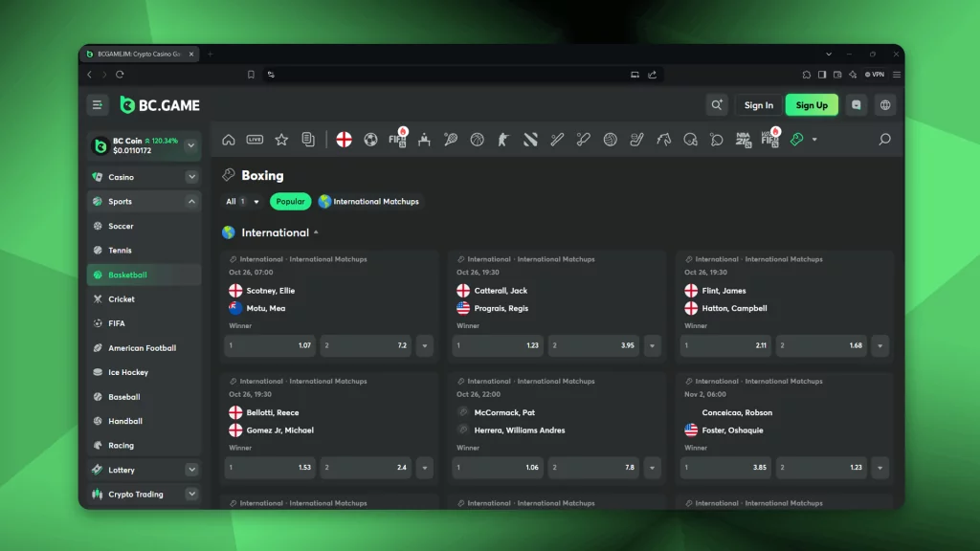
Task: Expand the Lottery sidebar section
Action: point(191,470)
